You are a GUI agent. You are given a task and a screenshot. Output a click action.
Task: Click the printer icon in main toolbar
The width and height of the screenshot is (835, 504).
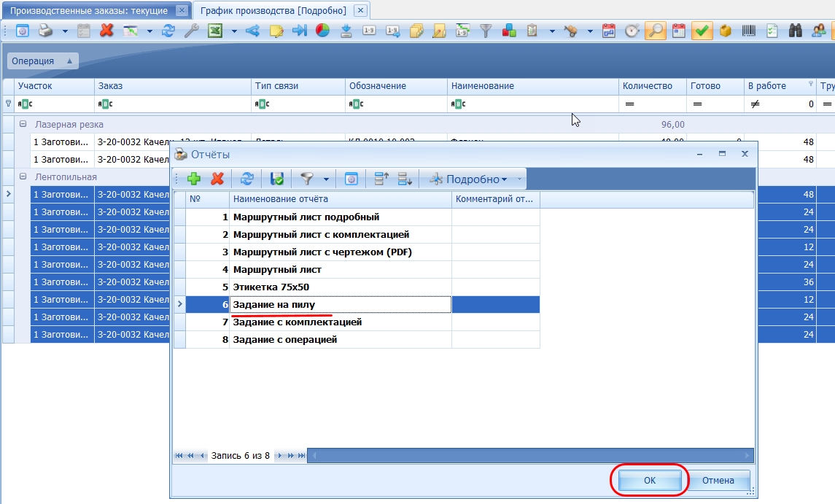(46, 31)
